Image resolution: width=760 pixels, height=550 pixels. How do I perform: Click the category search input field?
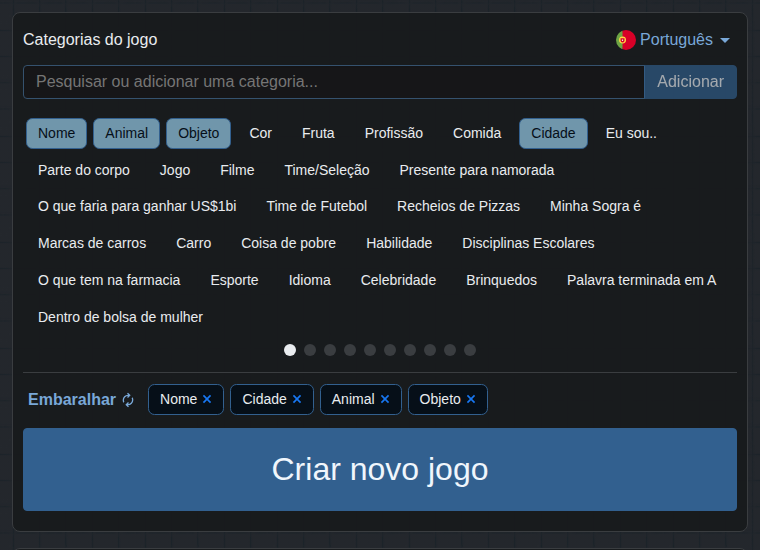[334, 82]
